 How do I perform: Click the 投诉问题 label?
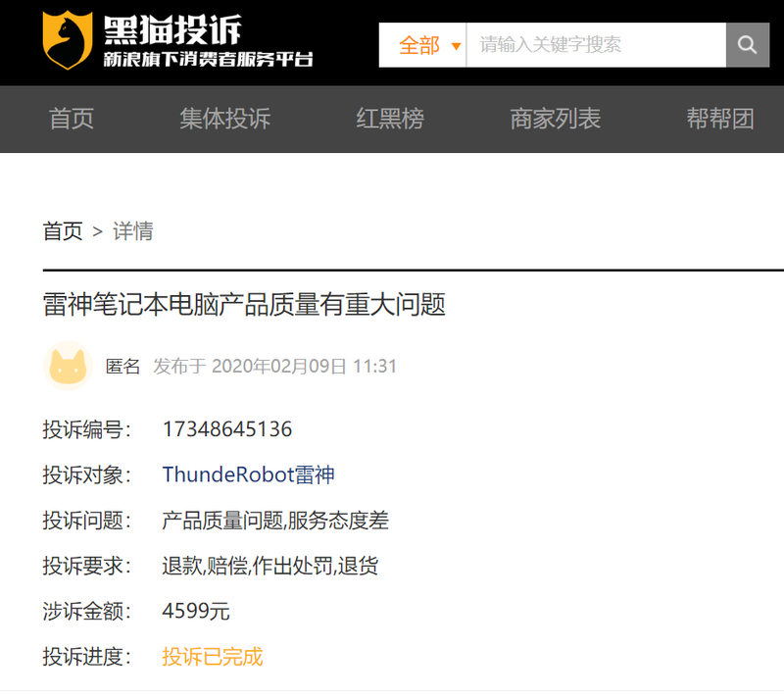click(87, 520)
